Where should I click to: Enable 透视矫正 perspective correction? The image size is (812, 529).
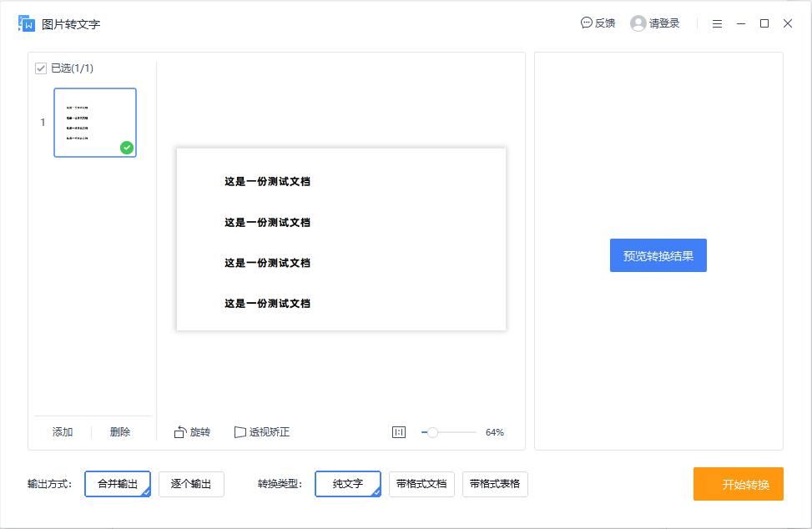pos(262,431)
